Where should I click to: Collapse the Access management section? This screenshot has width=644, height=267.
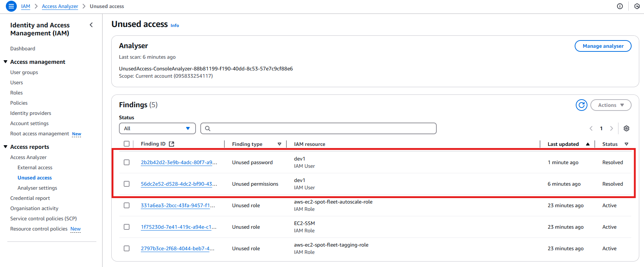(x=5, y=62)
